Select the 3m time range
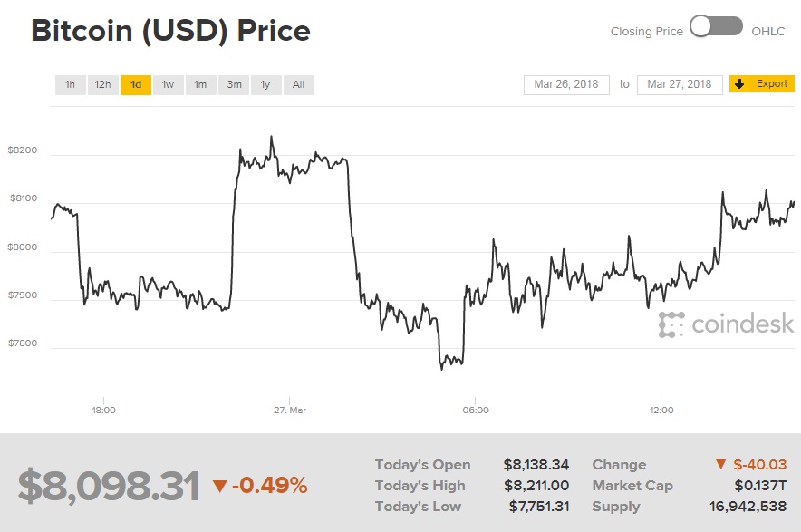The height and width of the screenshot is (532, 801). (233, 84)
